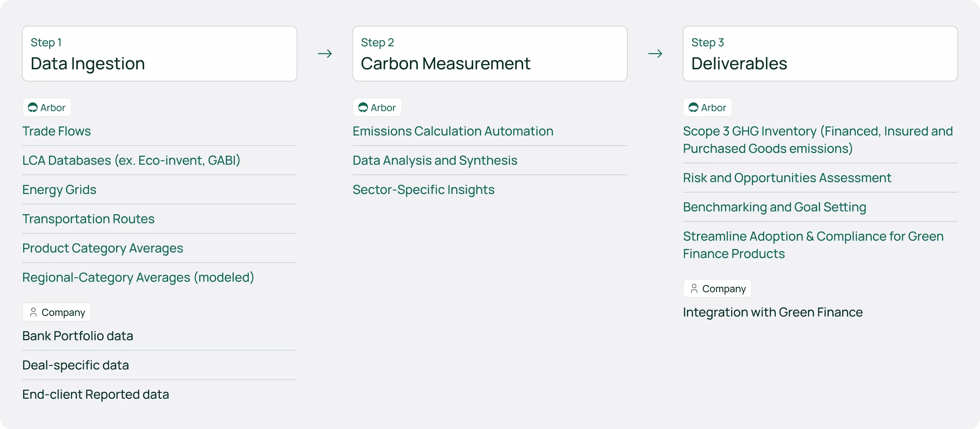Click End-client Reported data
Viewport: 980px width, 429px height.
[x=95, y=395]
